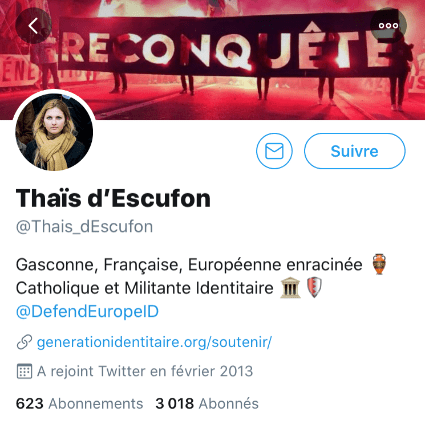Click the Suivre follow button
This screenshot has height=424, width=425.
(x=355, y=151)
